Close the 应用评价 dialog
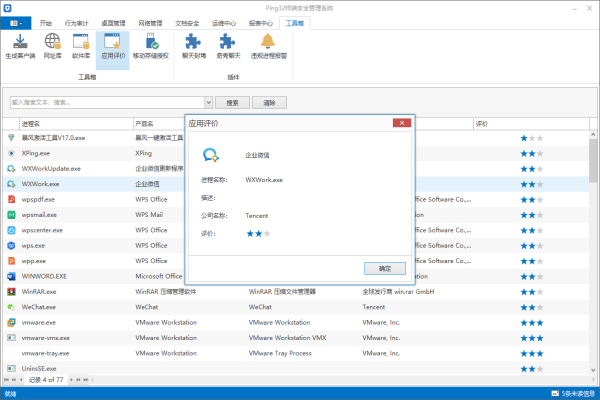The height and width of the screenshot is (400, 600). (x=402, y=122)
